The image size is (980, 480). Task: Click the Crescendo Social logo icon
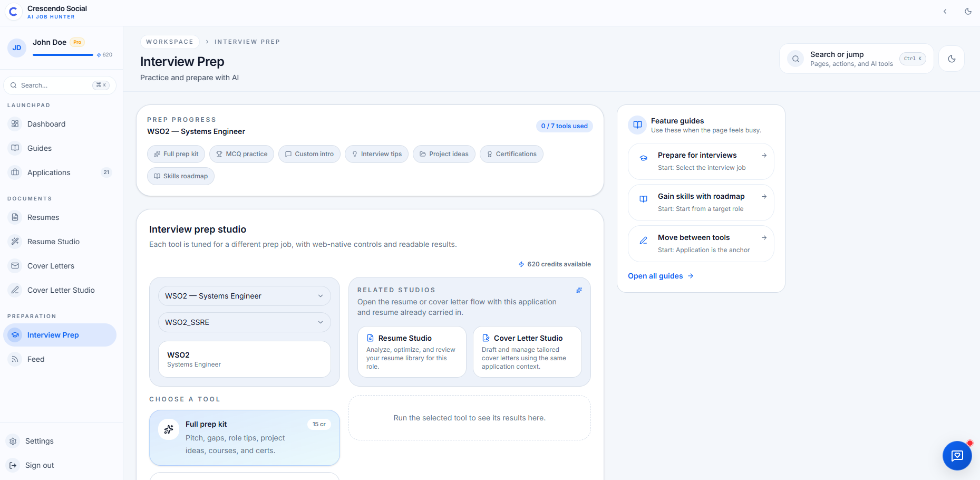(13, 12)
